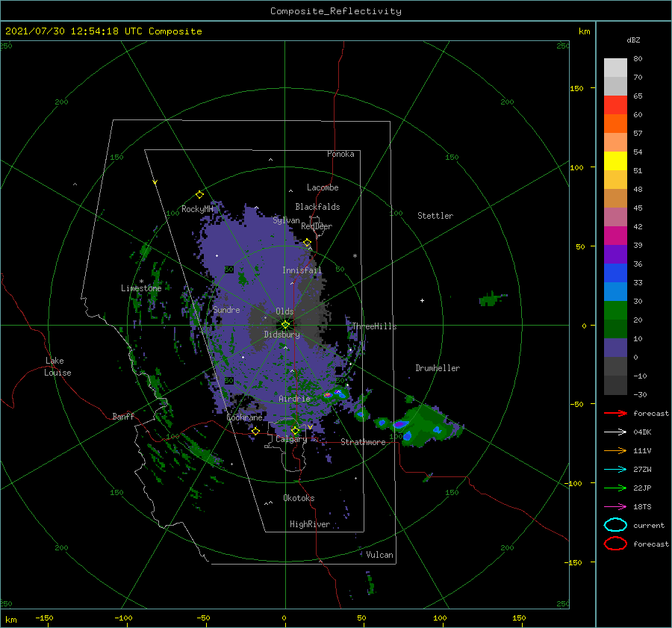Select the HighRiver label

pyautogui.click(x=310, y=524)
